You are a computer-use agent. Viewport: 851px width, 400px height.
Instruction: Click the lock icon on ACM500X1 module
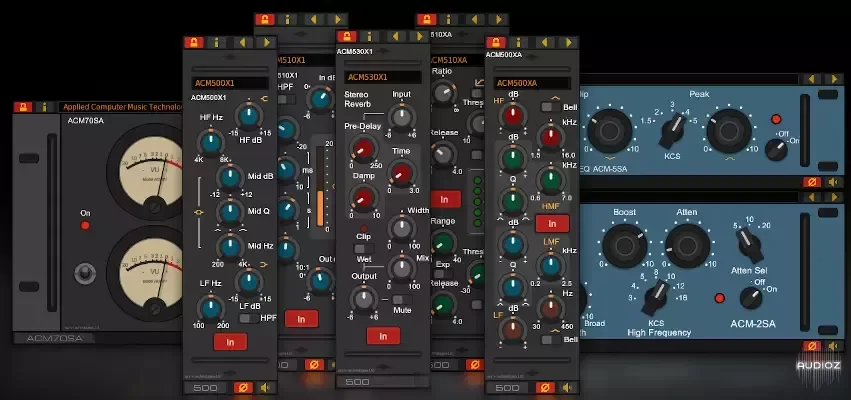(x=193, y=42)
